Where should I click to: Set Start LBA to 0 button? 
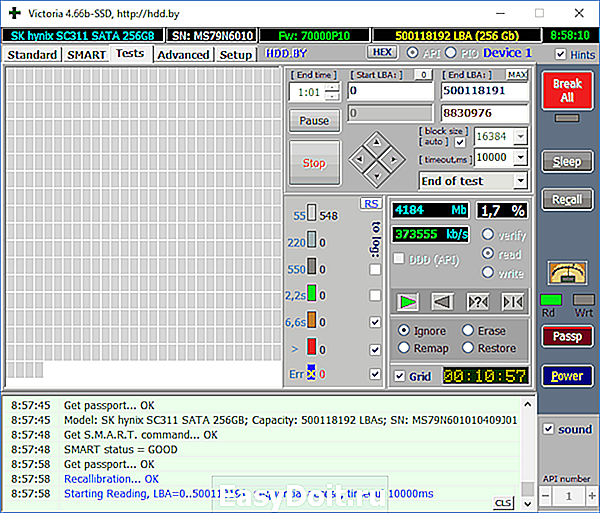coord(423,75)
